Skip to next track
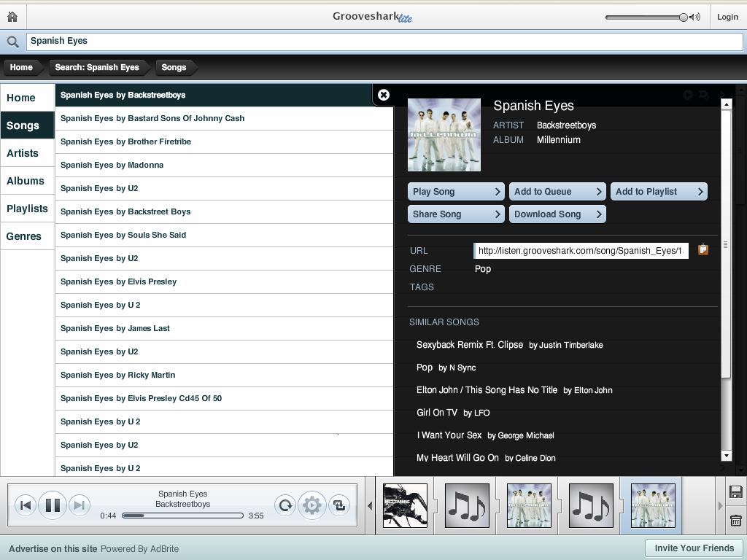Viewport: 747px width, 560px height. tap(79, 505)
